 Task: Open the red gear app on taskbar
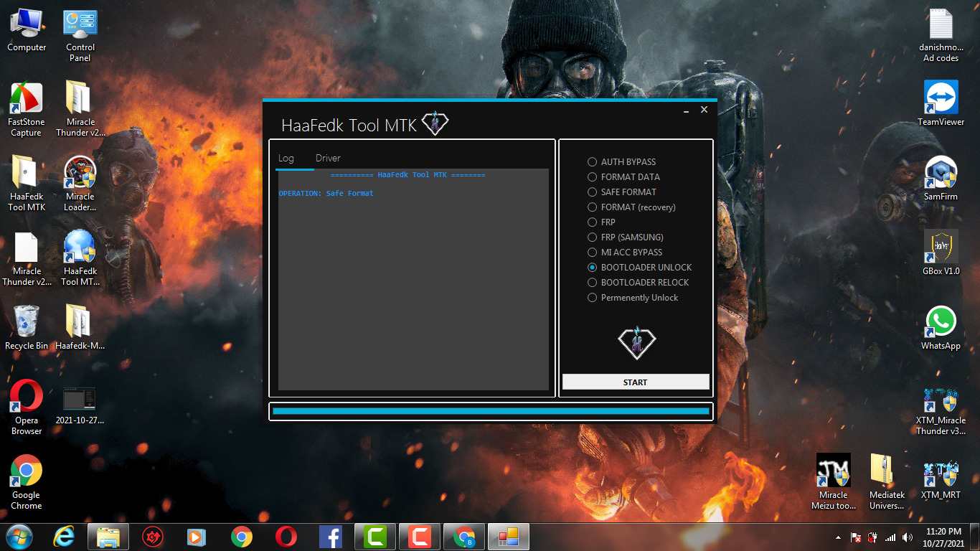point(153,537)
